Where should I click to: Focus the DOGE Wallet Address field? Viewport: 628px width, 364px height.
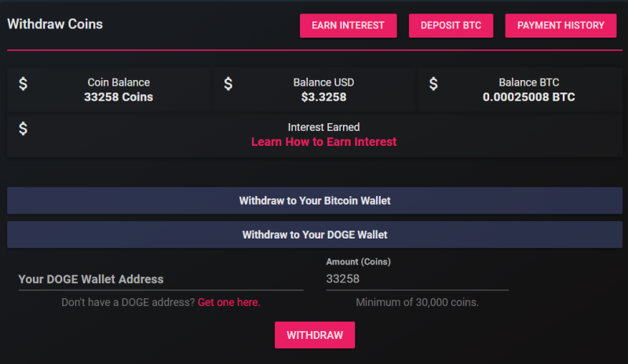(161, 279)
